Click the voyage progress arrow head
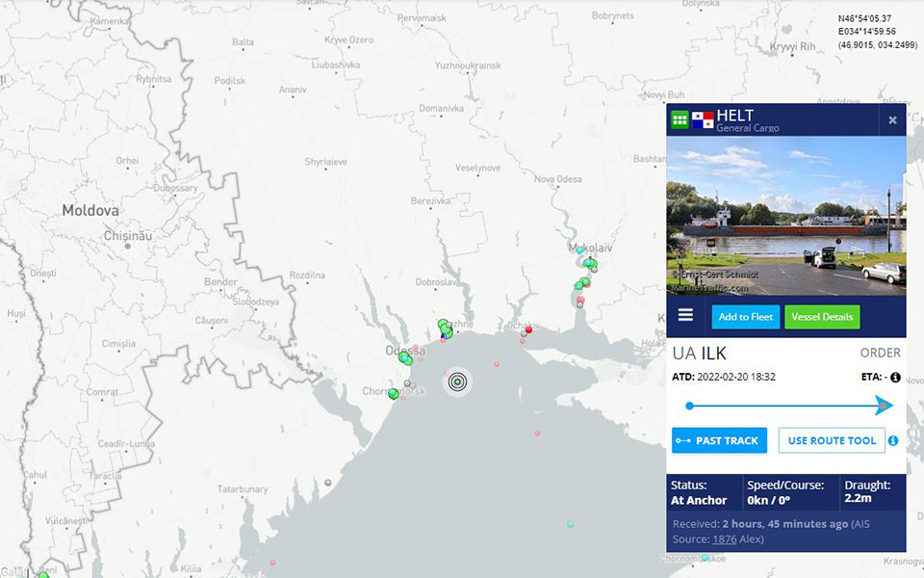 tap(884, 406)
